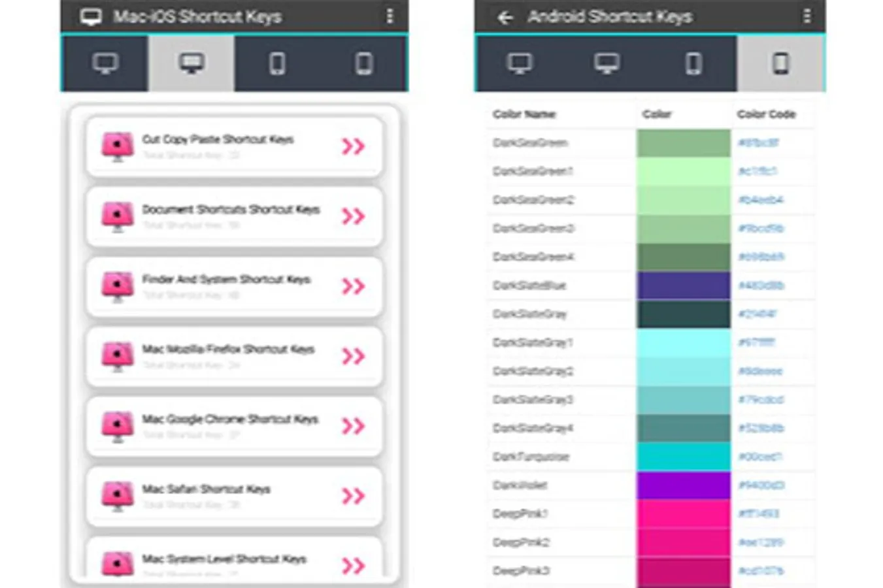Open 'Mac Safari Shortcut Keys' title
Image resolution: width=883 pixels, height=588 pixels.
(x=206, y=489)
